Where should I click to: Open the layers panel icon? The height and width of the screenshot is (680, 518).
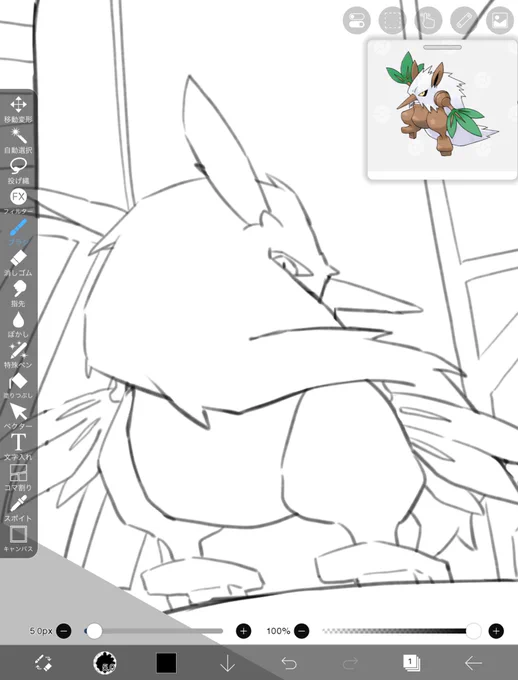tap(411, 663)
